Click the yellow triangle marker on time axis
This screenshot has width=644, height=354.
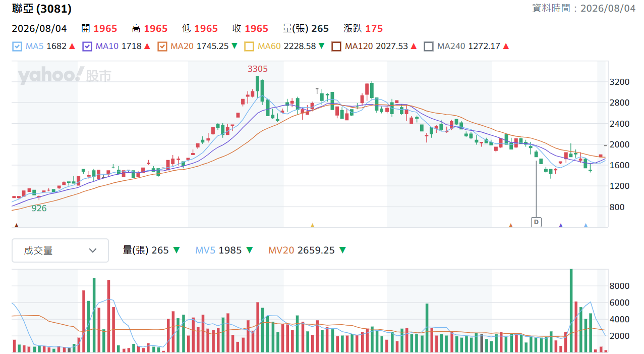(x=312, y=225)
